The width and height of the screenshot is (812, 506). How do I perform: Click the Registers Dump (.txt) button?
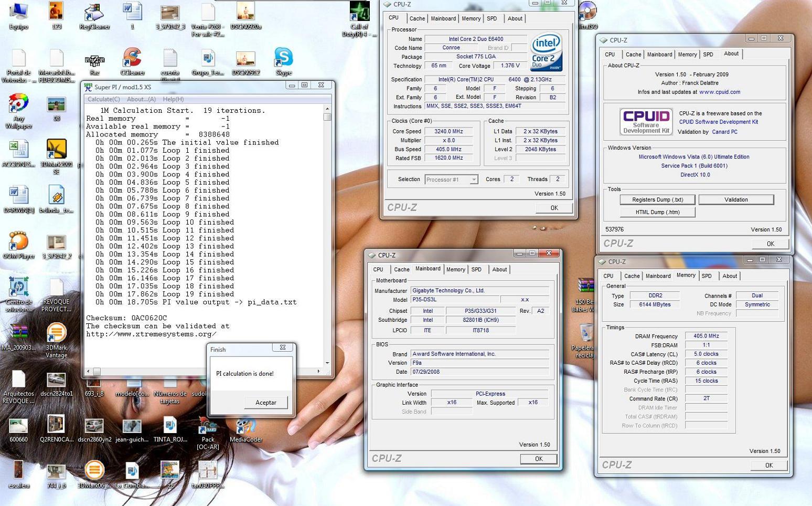point(658,199)
